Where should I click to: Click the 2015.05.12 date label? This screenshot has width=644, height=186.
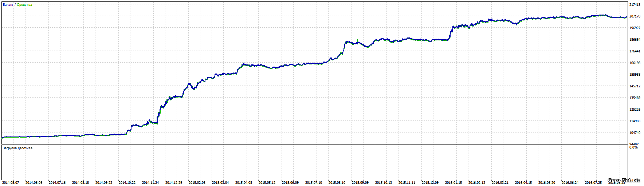point(267,183)
